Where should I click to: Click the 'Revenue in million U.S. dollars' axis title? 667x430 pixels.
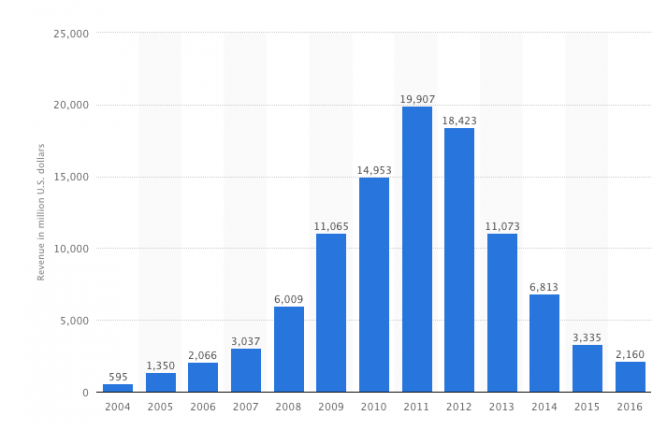pyautogui.click(x=42, y=213)
